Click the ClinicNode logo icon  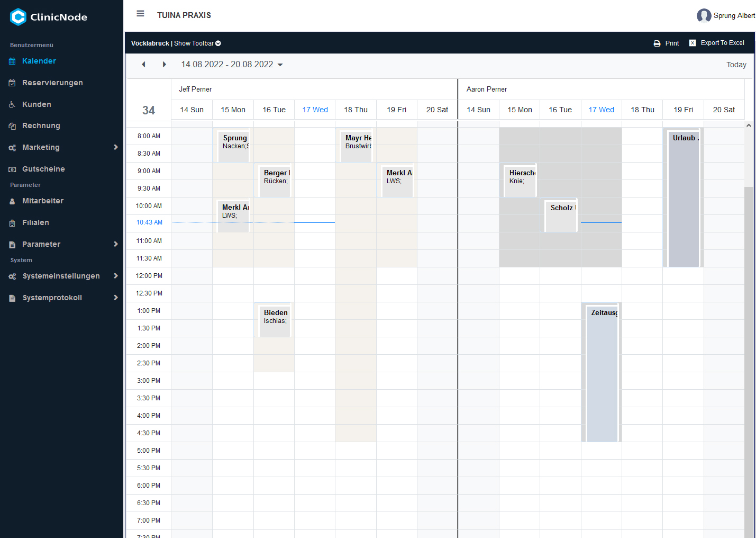tap(18, 17)
